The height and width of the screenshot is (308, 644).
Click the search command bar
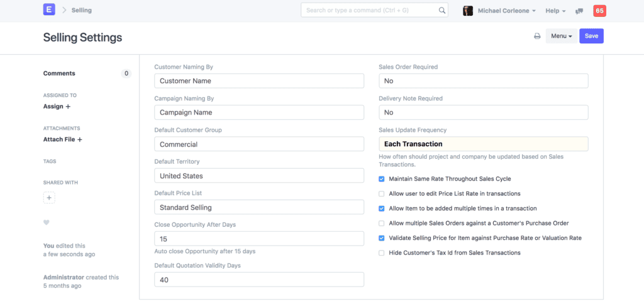click(374, 10)
